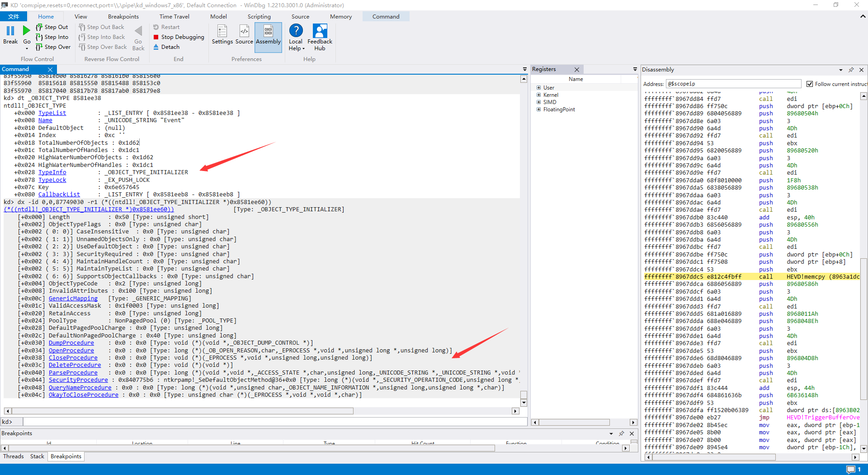Select the highlighted call HEVD!memcpy line
868x475 pixels.
click(752, 277)
